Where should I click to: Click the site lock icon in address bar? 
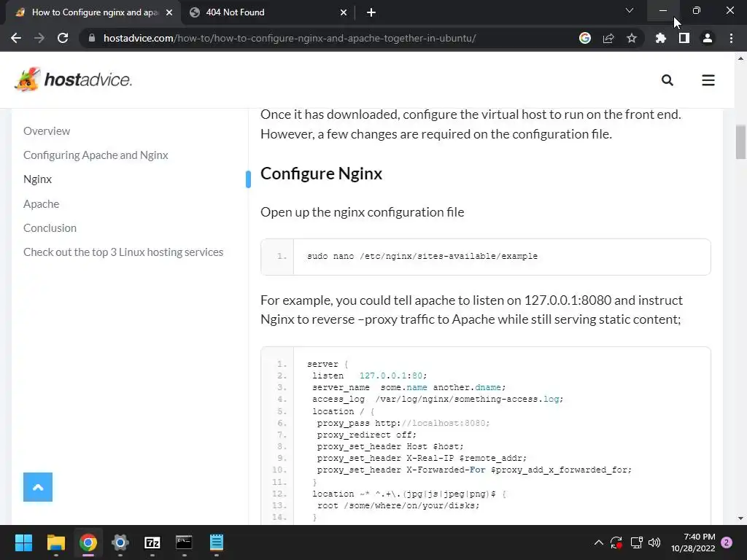pos(92,38)
